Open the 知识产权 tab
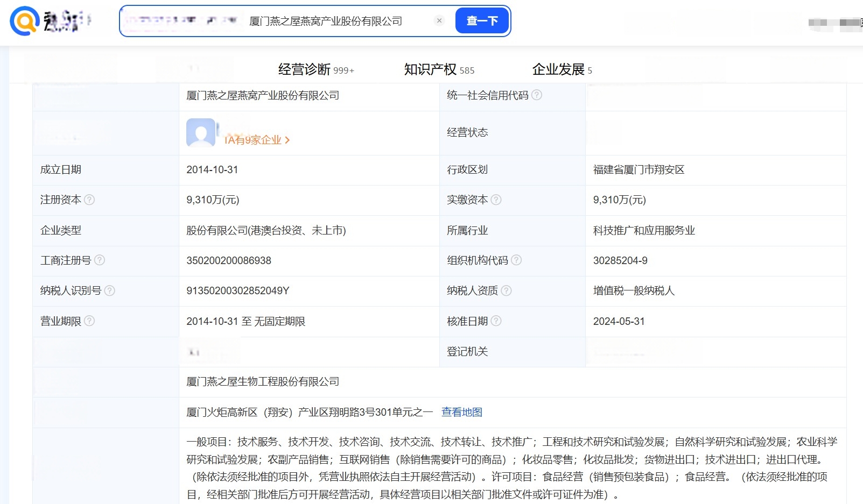 pos(439,70)
